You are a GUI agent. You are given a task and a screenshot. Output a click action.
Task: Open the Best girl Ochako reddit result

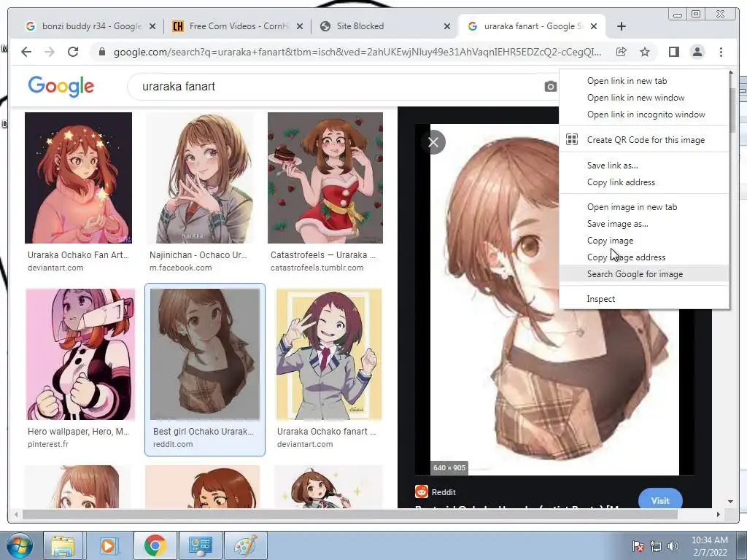tap(204, 432)
